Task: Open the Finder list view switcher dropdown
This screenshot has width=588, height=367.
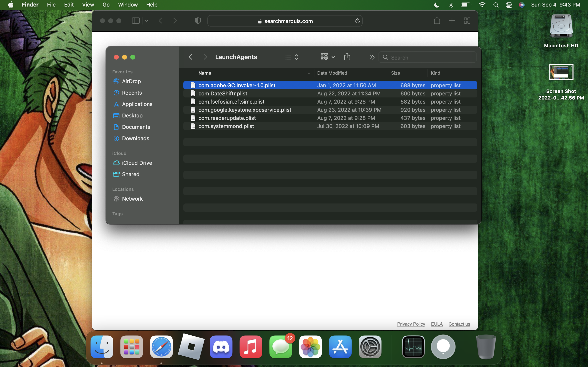Action: [x=291, y=57]
